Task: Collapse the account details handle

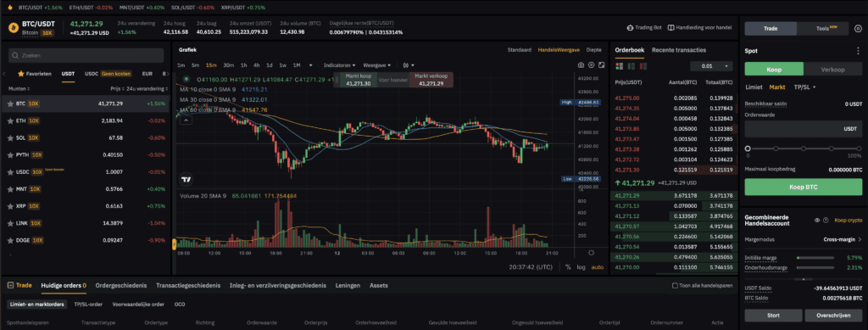Action: click(x=803, y=279)
